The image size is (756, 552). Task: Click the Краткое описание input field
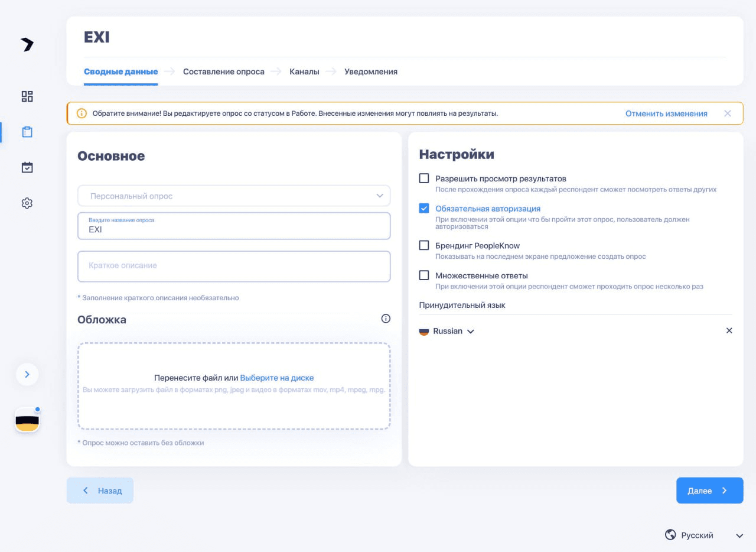pyautogui.click(x=234, y=266)
